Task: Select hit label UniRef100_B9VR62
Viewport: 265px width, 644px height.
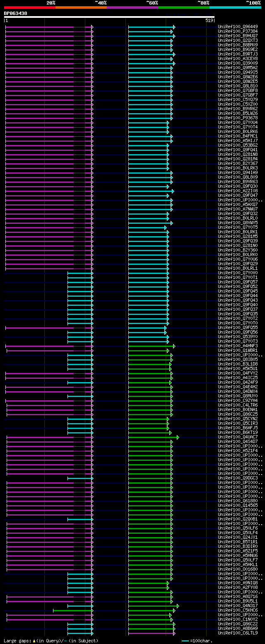Action: click(x=238, y=109)
